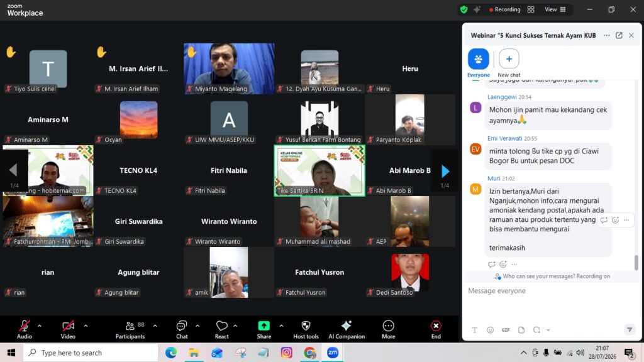644x362 pixels.
Task: Open the Participants panel
Action: click(x=130, y=330)
